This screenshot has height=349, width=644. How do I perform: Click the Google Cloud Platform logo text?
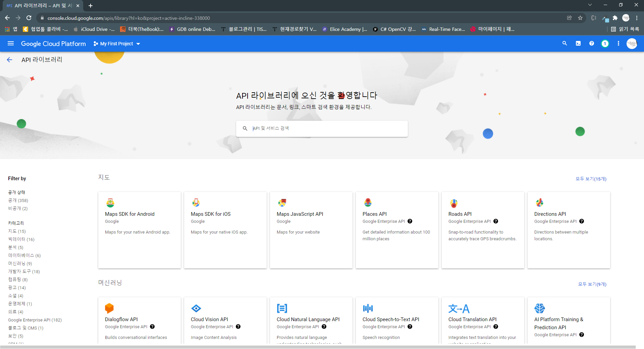click(53, 44)
